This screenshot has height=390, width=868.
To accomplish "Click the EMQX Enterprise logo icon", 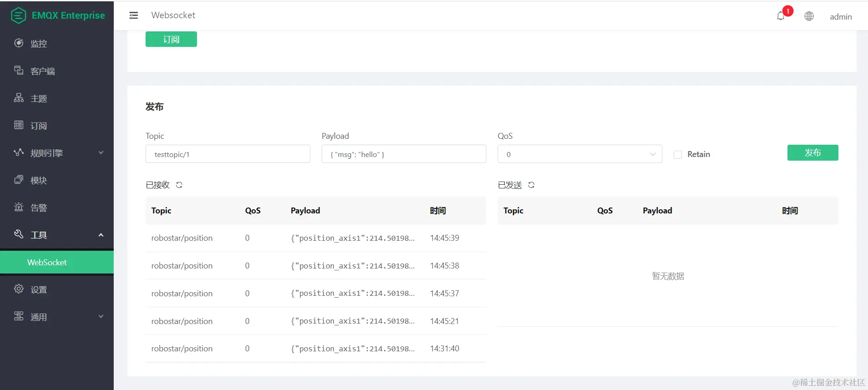I will (19, 15).
